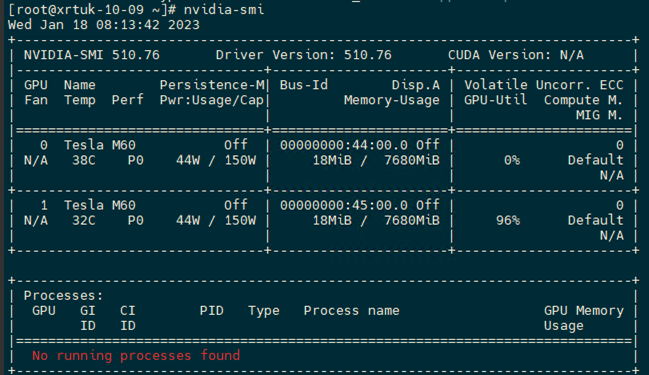The height and width of the screenshot is (375, 649).
Task: Click the Volatile Uncorr. ECC header
Action: 543,85
